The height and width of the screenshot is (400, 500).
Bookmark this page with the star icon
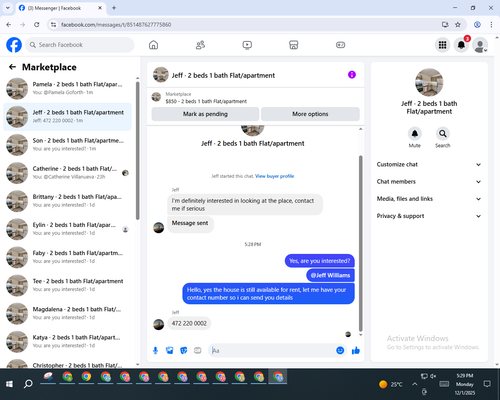pos(458,25)
